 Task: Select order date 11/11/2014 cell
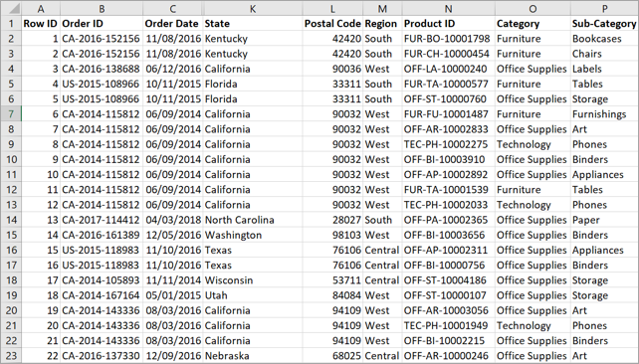tap(173, 280)
